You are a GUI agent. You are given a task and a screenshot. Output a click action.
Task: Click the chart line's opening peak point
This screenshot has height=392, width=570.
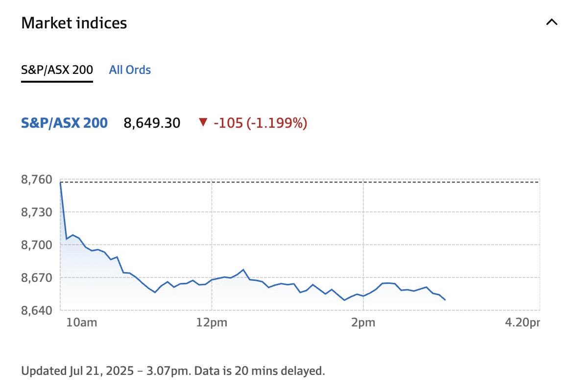[60, 183]
